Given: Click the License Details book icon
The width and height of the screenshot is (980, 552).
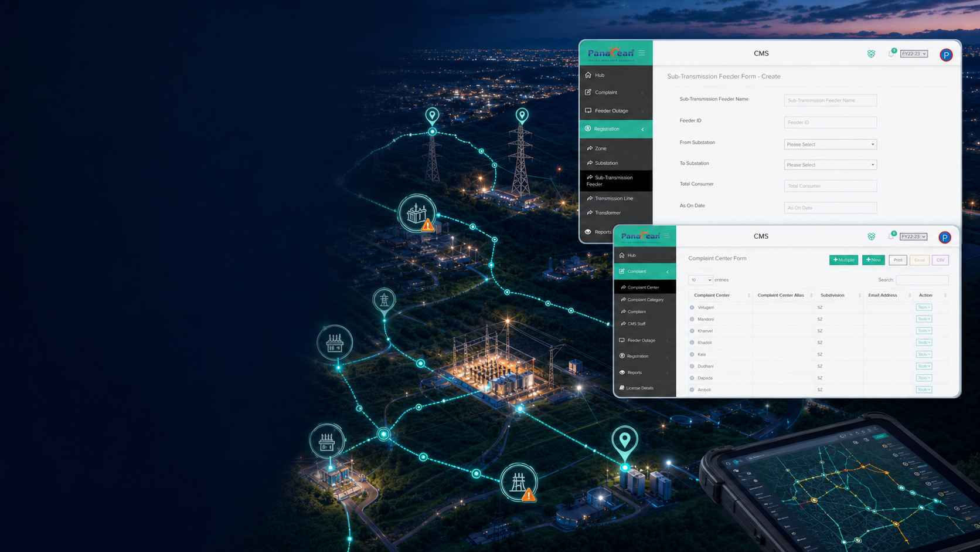Looking at the screenshot, I should (622, 388).
